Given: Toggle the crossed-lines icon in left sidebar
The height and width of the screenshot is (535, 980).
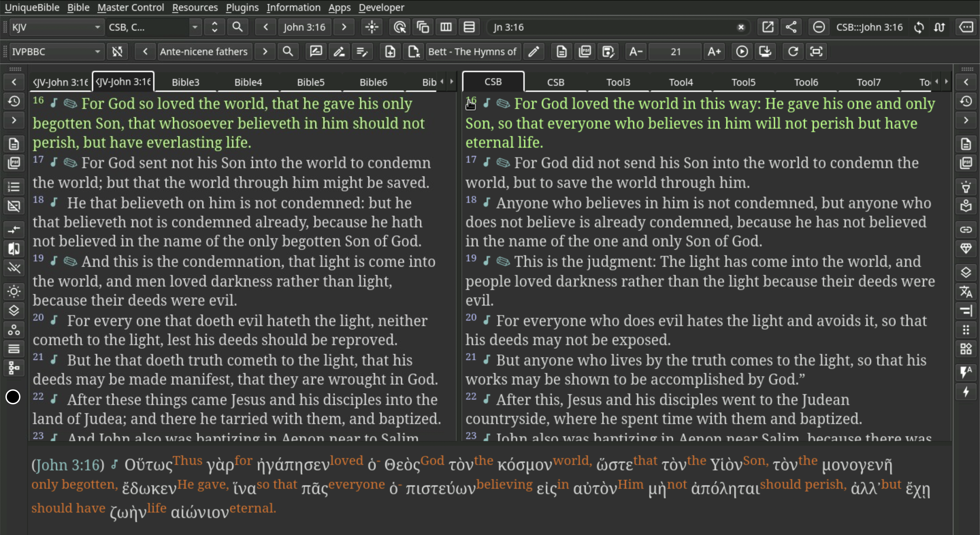Looking at the screenshot, I should coord(14,268).
